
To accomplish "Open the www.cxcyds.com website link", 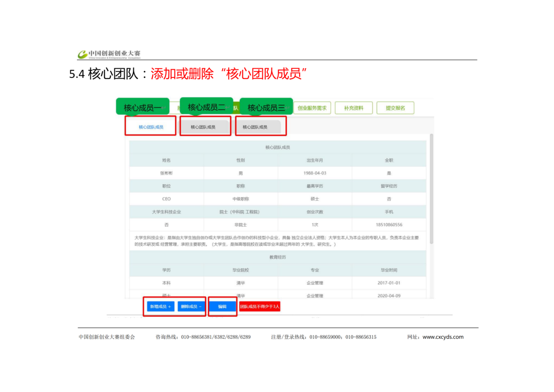I will tap(443, 337).
